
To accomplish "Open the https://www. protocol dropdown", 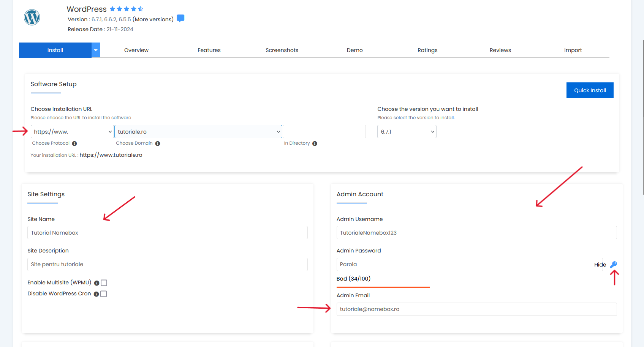I will click(72, 132).
